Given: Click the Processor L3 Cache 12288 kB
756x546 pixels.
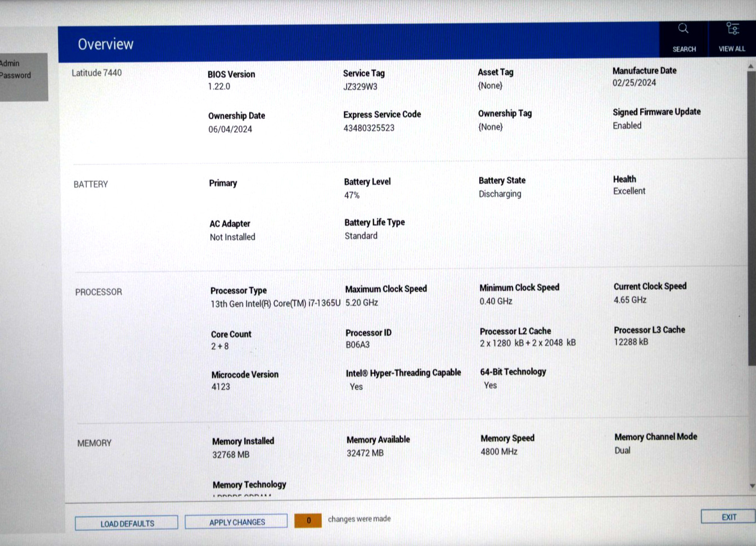Looking at the screenshot, I should (631, 342).
